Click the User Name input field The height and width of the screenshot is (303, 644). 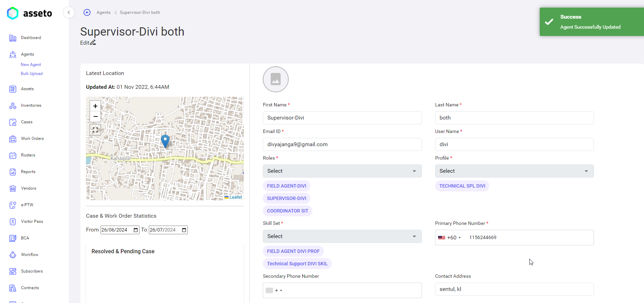(514, 144)
